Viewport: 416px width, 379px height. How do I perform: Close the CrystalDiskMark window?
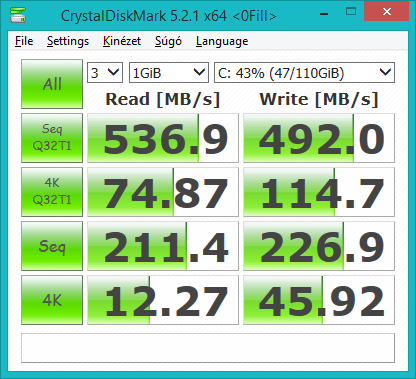(387, 12)
